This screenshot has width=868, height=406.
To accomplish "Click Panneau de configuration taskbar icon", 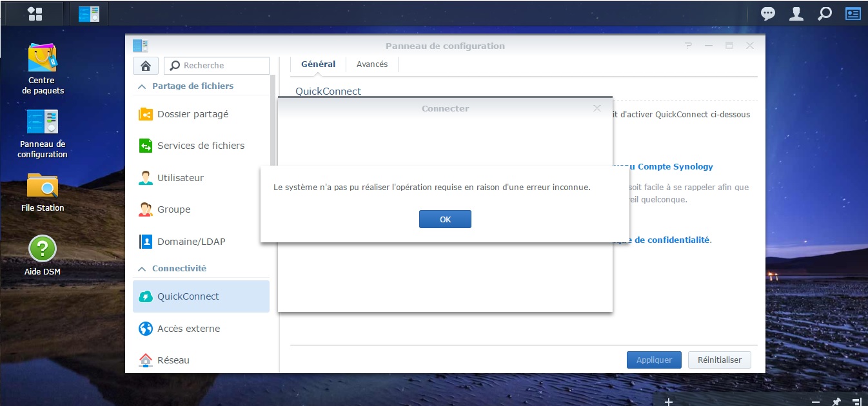I will click(89, 14).
